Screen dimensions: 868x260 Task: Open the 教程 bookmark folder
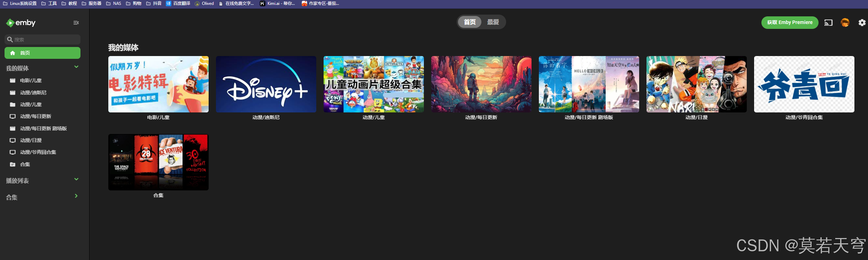(x=69, y=3)
